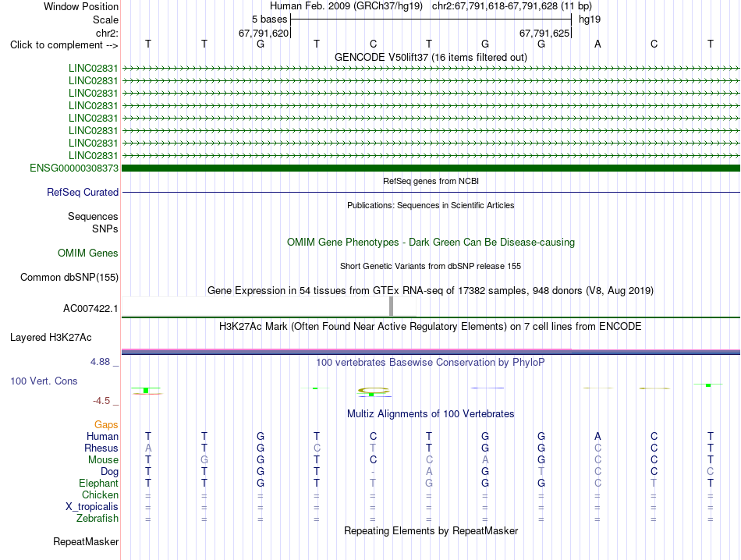741x560 pixels.
Task: Click the Human Feb. 2009 (GRCh37/hg19) assembly text
Action: pos(346,6)
